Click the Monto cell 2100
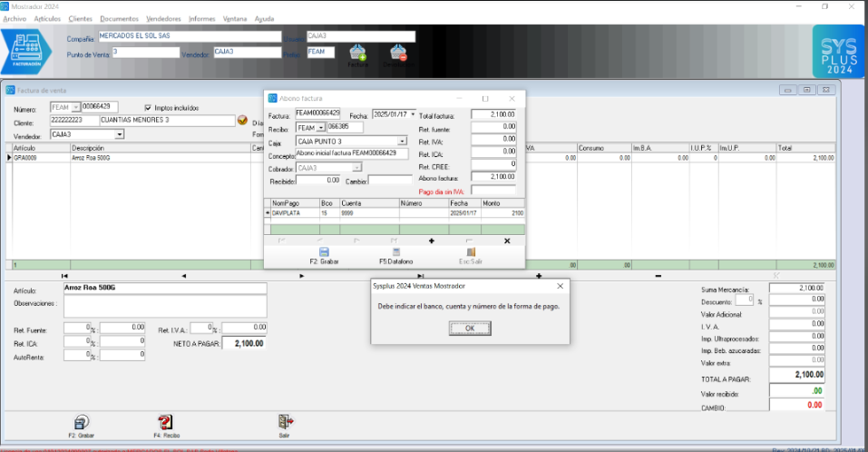This screenshot has height=452, width=868. pos(502,212)
